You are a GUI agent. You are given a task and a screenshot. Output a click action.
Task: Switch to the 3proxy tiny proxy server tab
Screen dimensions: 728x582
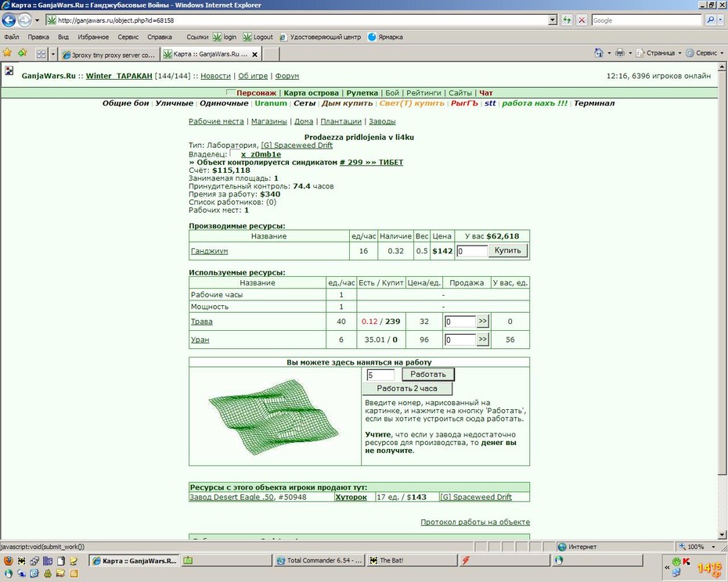pos(109,55)
